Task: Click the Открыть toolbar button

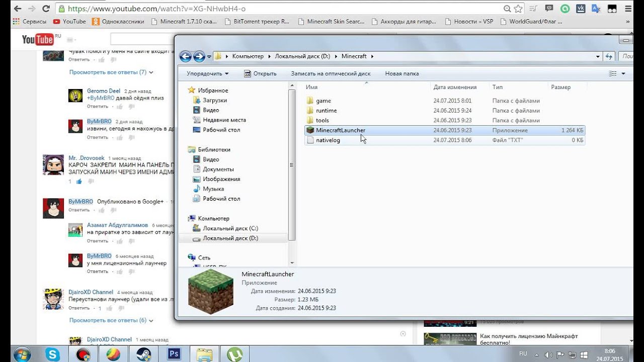Action: [x=260, y=73]
